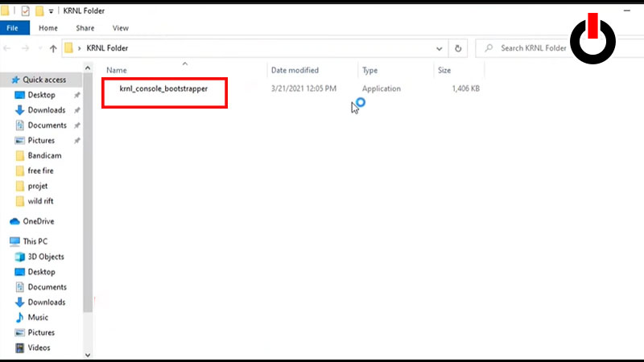Switch to the Home ribbon tab
This screenshot has height=362, width=644.
[48, 28]
